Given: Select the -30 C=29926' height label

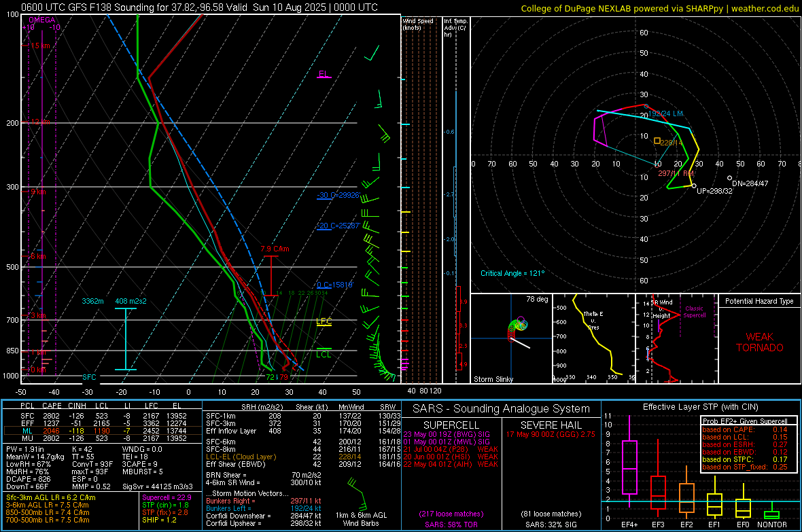Looking at the screenshot, I should click(338, 196).
